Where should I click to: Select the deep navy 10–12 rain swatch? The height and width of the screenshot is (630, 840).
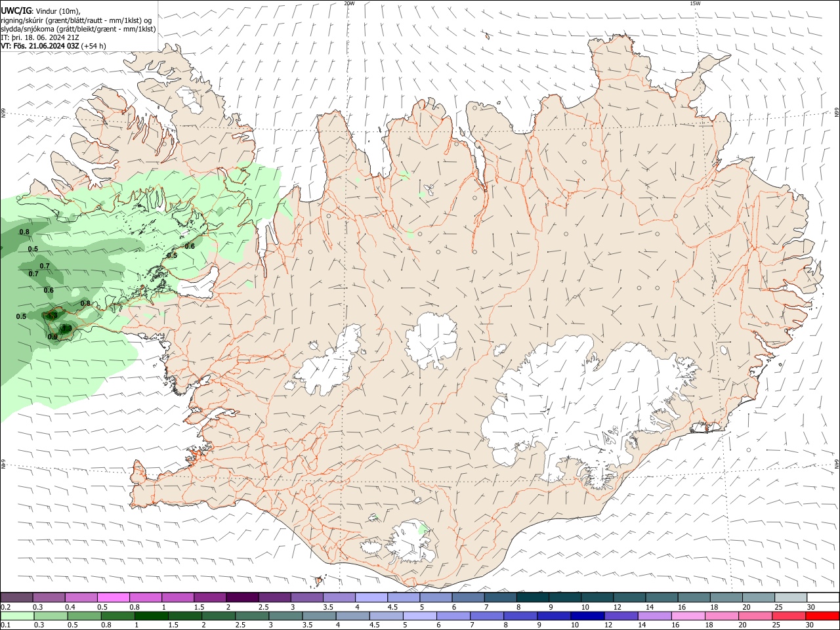(x=587, y=616)
